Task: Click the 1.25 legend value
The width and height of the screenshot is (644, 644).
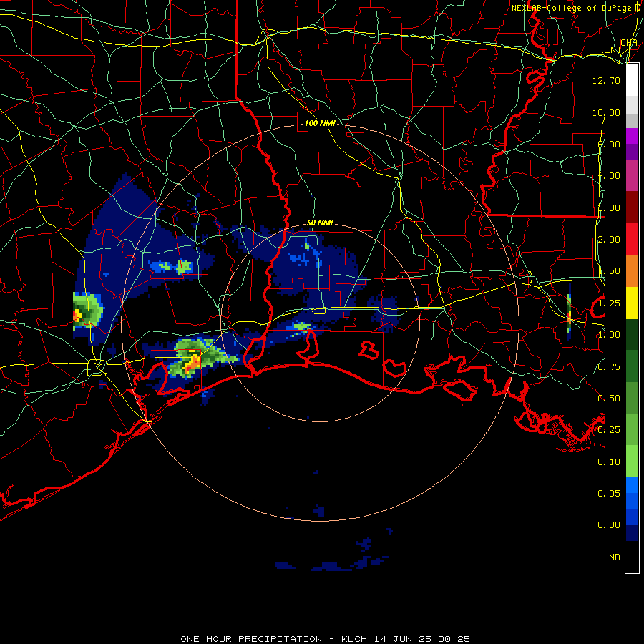Action: click(609, 303)
